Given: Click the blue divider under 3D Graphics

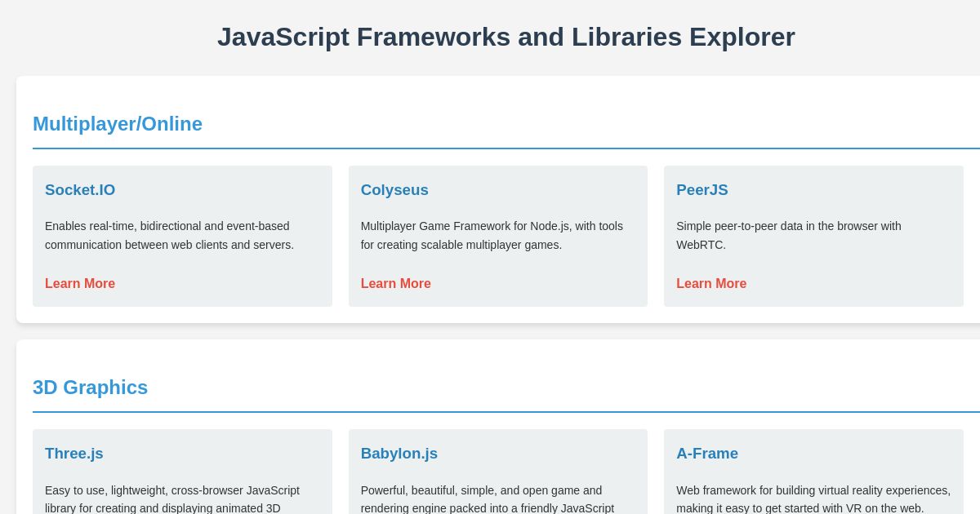Looking at the screenshot, I should coord(506,412).
